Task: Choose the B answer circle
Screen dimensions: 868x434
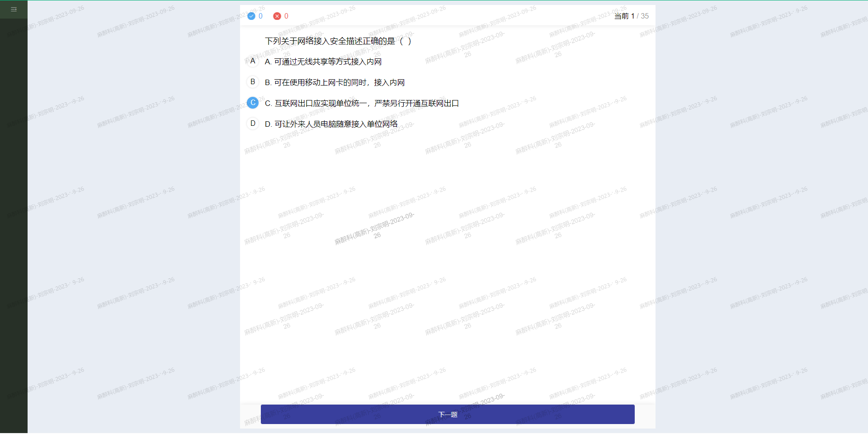Action: (x=253, y=82)
